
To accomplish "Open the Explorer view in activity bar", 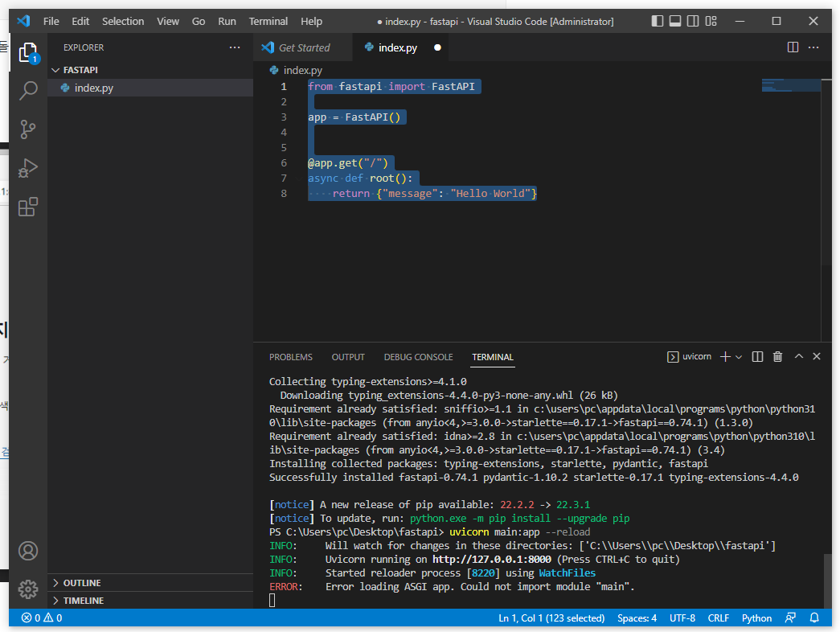I will coord(28,53).
